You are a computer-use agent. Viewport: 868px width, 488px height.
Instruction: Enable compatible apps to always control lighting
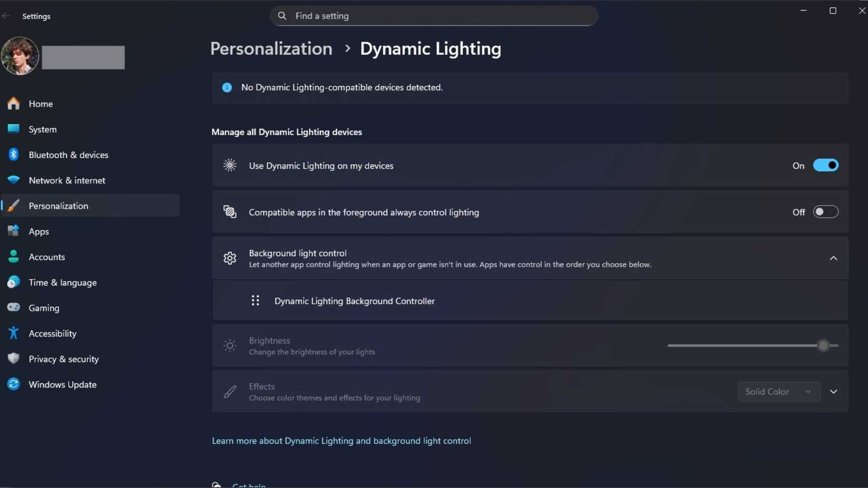point(825,212)
